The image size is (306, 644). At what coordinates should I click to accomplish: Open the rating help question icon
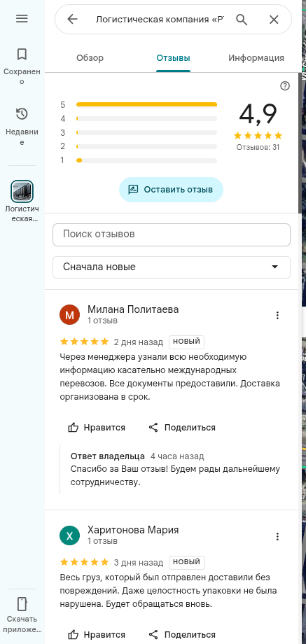pos(284,86)
